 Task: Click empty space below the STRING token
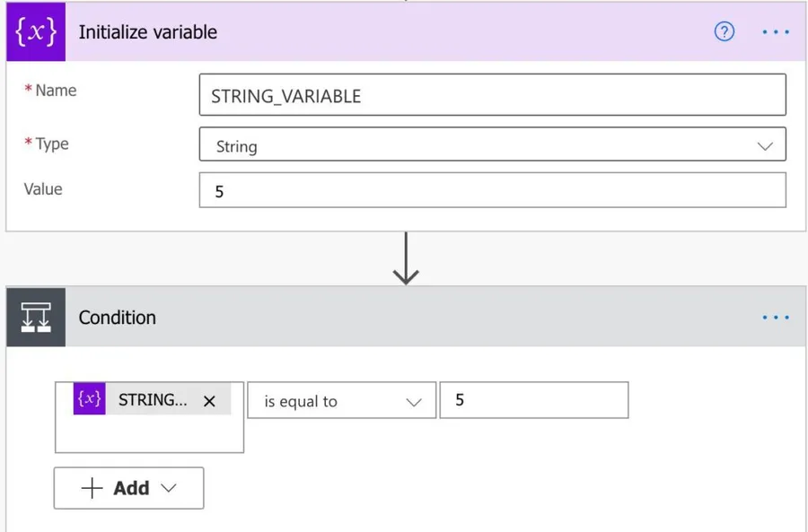(x=149, y=435)
